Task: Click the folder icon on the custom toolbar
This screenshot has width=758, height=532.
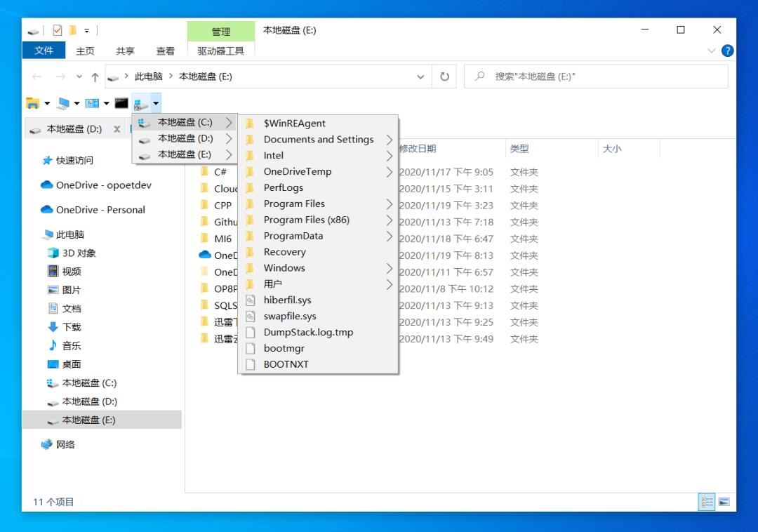Action: pyautogui.click(x=32, y=102)
